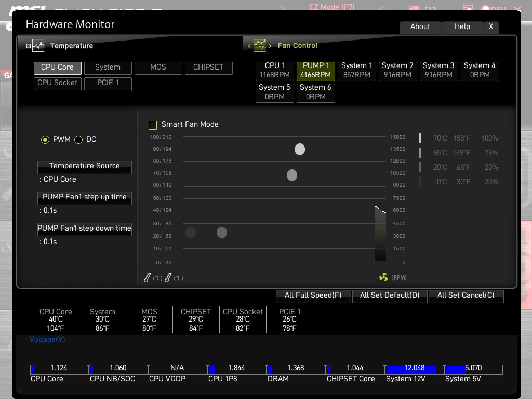This screenshot has height=399, width=532.
Task: Click the Fahrenheit thermometer icon
Action: point(168,277)
